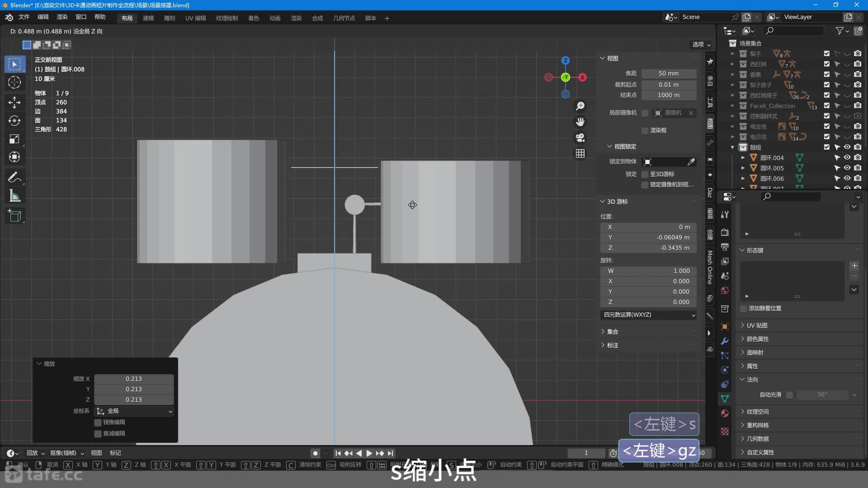Enable the 至3D游标 lock checkbox
This screenshot has width=868, height=488.
point(645,174)
